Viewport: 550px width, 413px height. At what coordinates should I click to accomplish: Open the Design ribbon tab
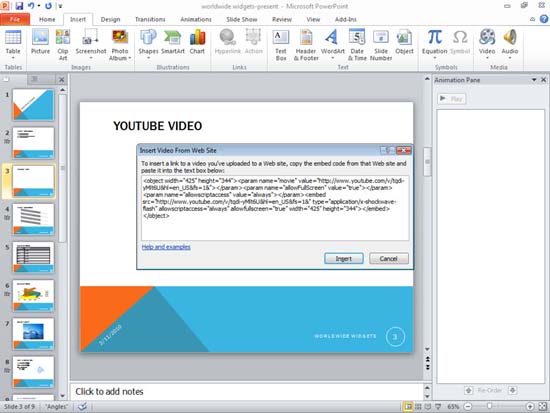(110, 19)
